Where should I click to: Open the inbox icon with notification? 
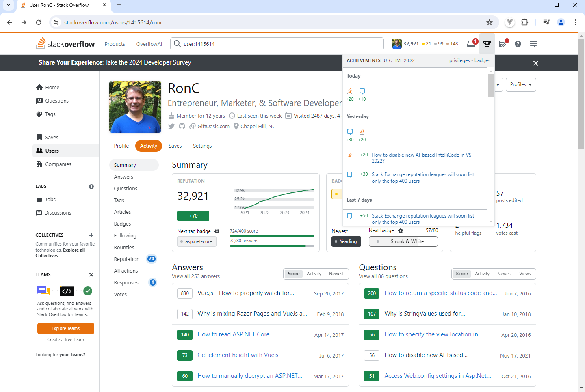point(472,43)
